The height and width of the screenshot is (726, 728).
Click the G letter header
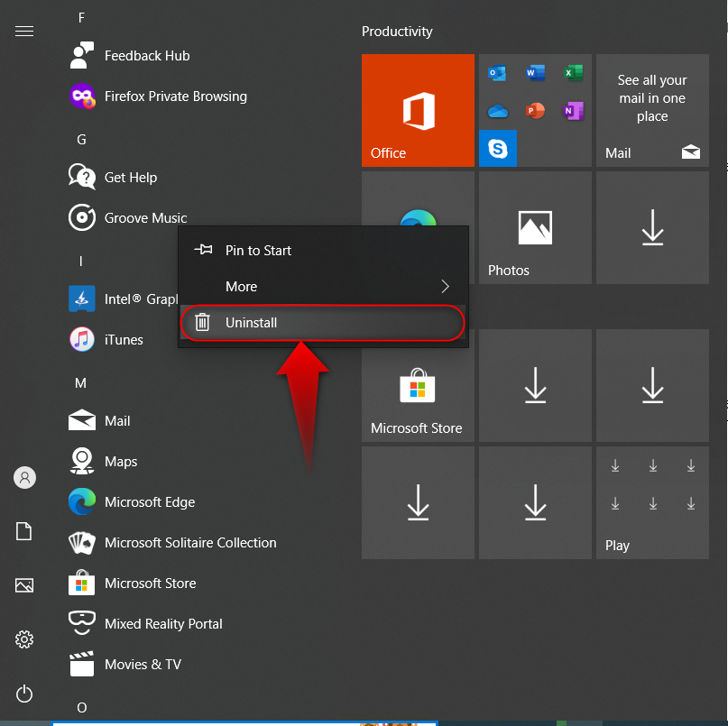(81, 139)
